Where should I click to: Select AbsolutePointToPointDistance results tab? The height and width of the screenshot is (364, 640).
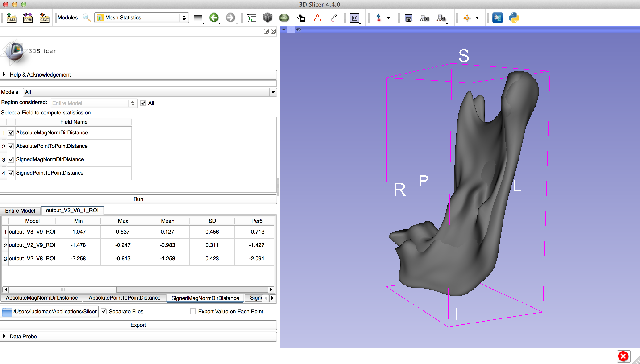click(124, 298)
